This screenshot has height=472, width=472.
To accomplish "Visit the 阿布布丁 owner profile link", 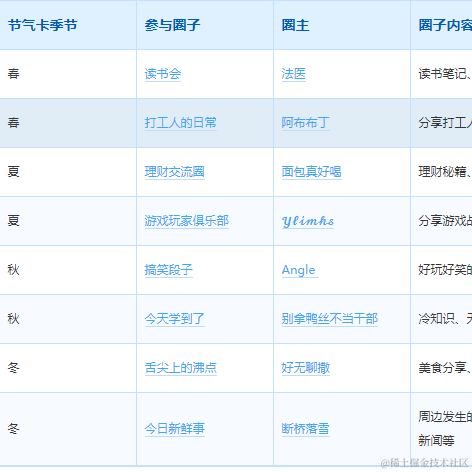I will (x=306, y=123).
